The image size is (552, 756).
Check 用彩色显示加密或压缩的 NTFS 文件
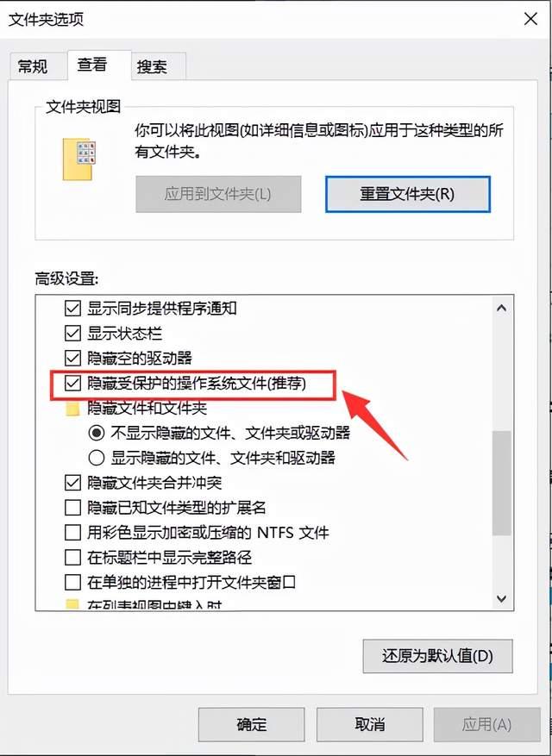(72, 533)
